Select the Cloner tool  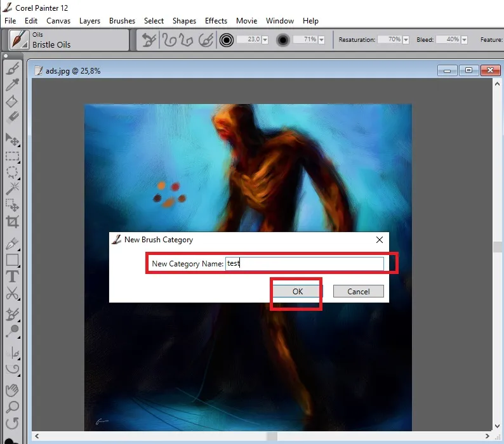[x=13, y=314]
